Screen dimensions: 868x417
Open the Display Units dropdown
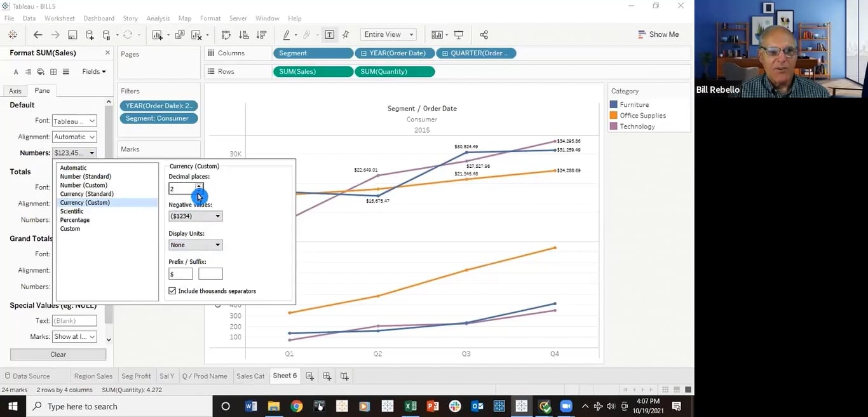pyautogui.click(x=195, y=245)
